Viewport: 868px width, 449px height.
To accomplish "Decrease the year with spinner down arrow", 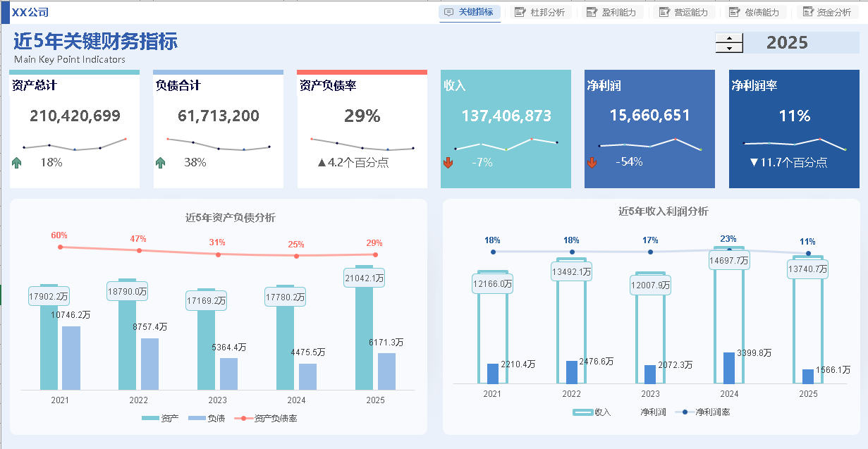I will coord(729,48).
